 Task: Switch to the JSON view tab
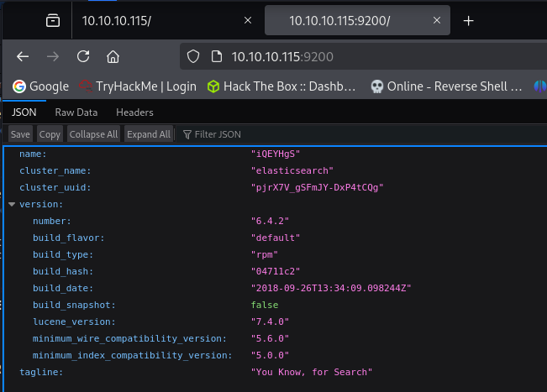coord(24,112)
